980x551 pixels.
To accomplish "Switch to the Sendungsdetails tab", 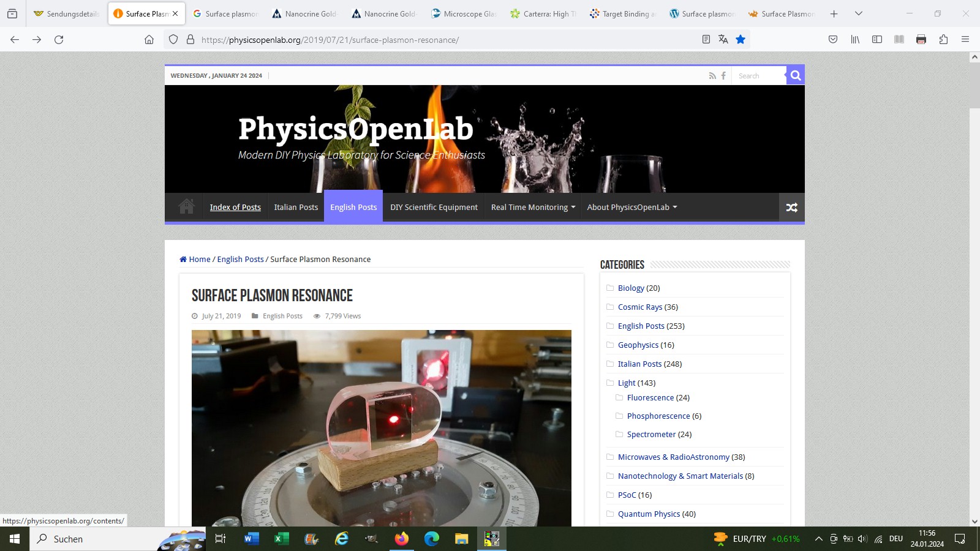I will [x=66, y=13].
